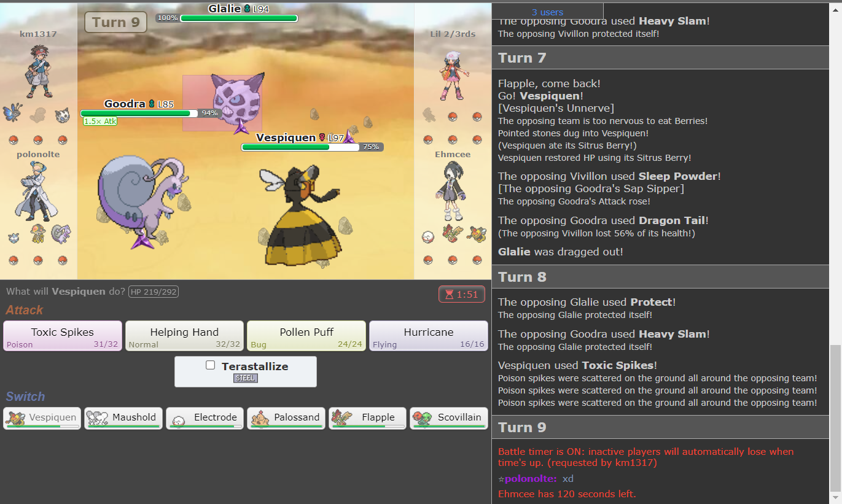The image size is (842, 504).
Task: Click the HP 219/292 label
Action: 154,292
